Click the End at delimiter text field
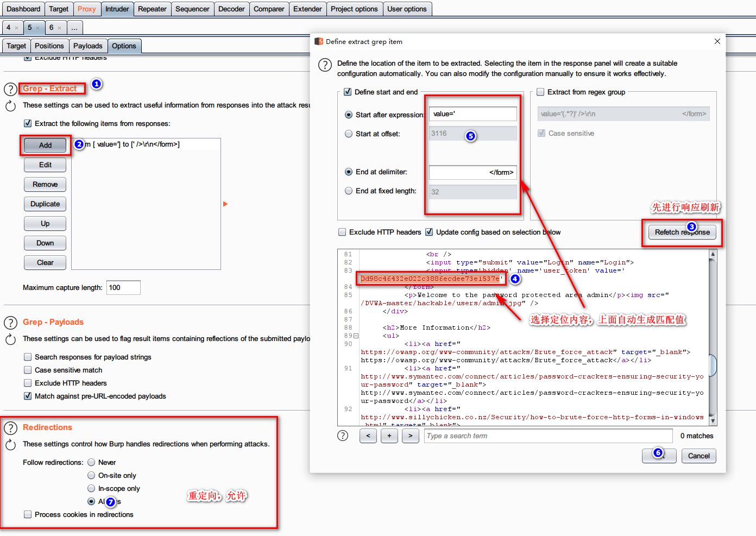The image size is (756, 536). 473,172
